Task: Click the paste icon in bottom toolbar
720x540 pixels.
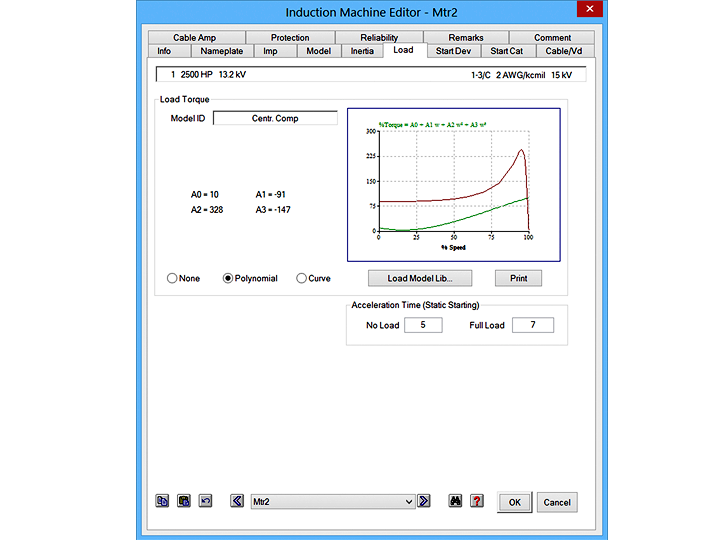Action: click(184, 501)
